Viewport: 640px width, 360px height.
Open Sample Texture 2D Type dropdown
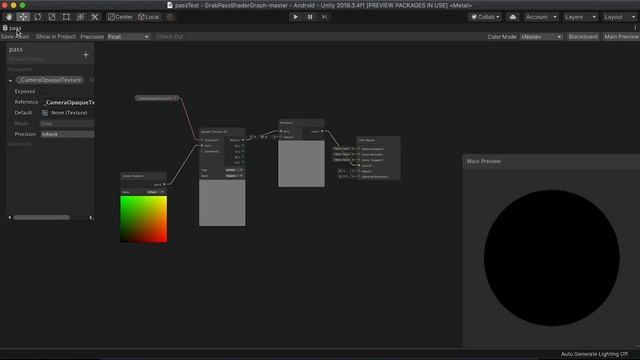(235, 170)
